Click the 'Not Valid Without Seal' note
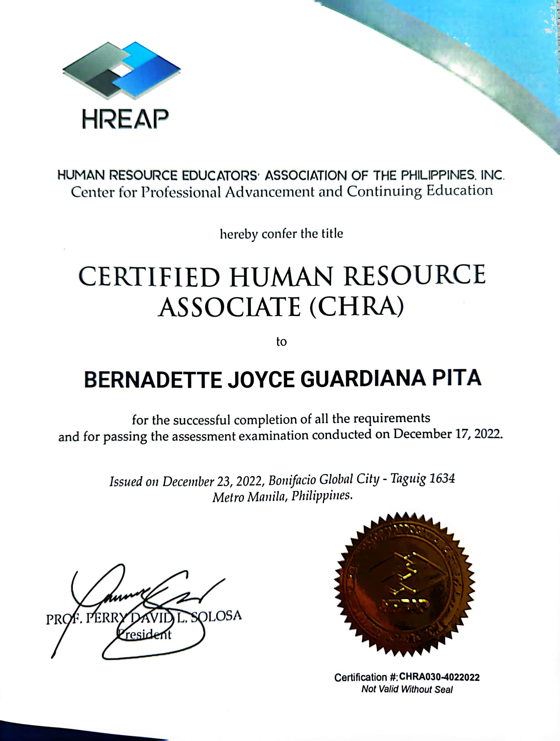560x741 pixels. [x=407, y=690]
